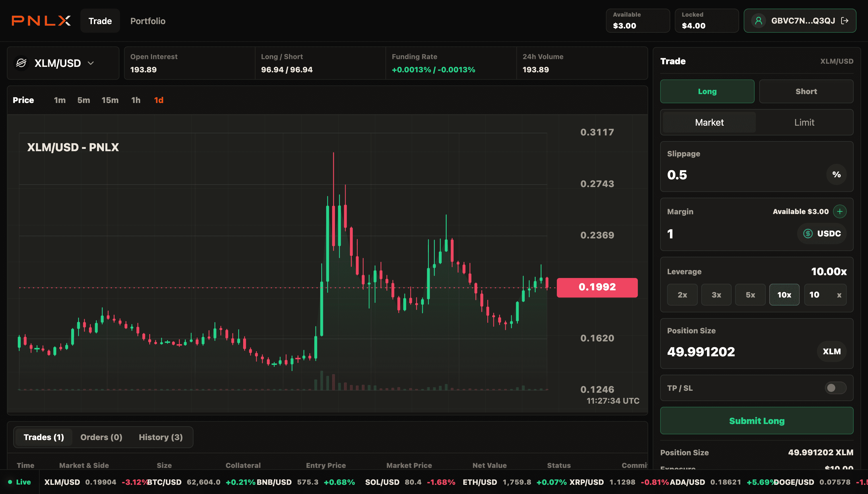Click the plus icon to add margin

[840, 211]
